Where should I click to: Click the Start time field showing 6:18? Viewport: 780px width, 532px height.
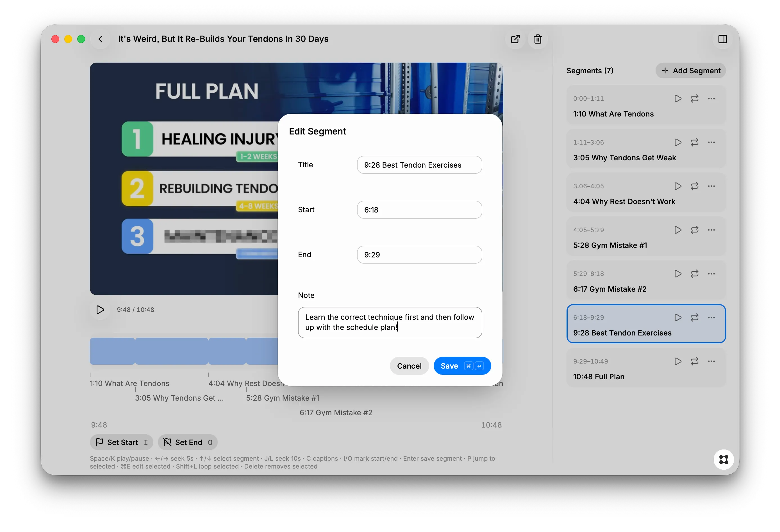click(419, 210)
